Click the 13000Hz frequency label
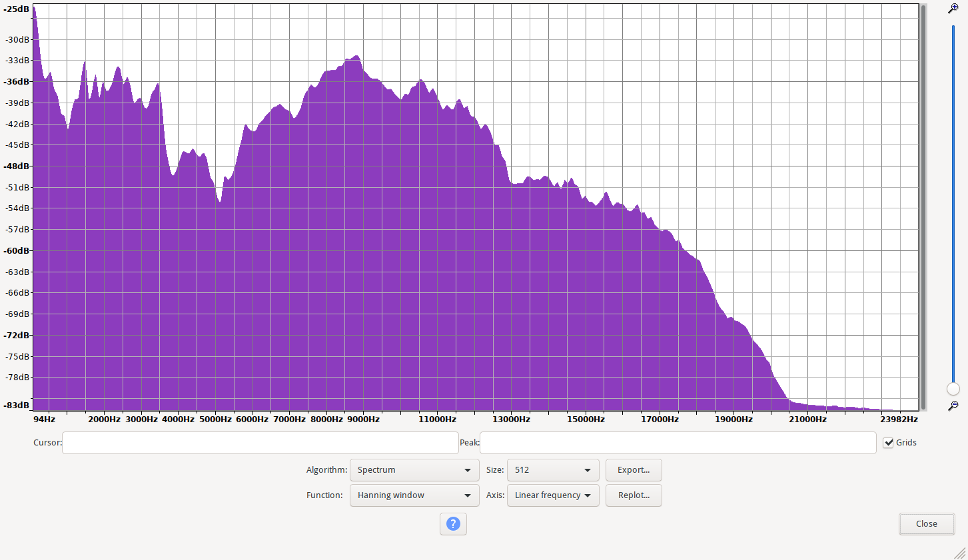 click(512, 420)
